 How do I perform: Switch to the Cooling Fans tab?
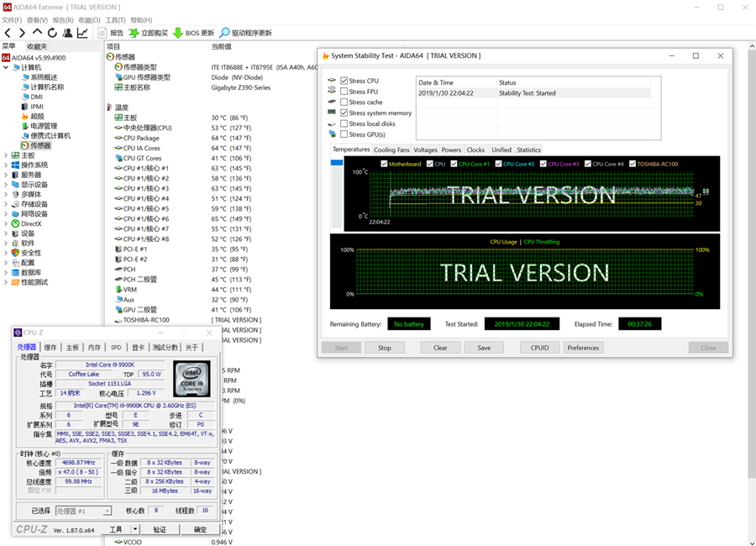(x=391, y=150)
